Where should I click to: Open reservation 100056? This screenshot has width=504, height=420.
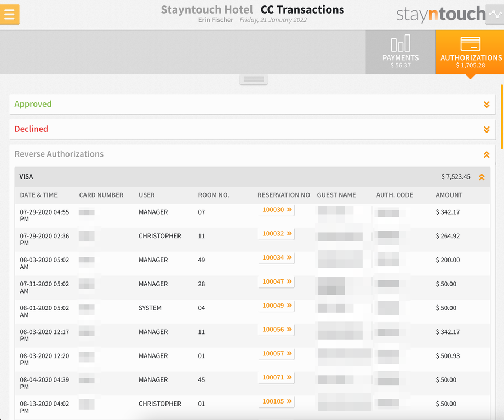(277, 330)
